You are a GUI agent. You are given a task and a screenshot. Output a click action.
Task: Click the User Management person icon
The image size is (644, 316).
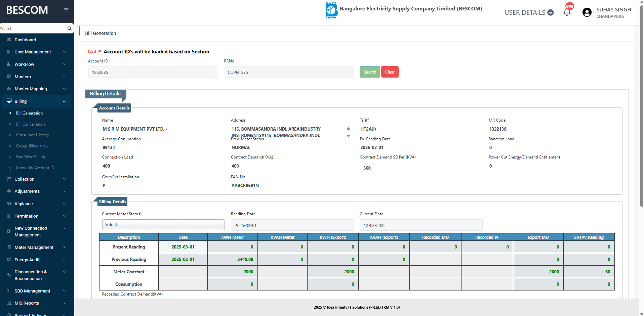(x=8, y=52)
